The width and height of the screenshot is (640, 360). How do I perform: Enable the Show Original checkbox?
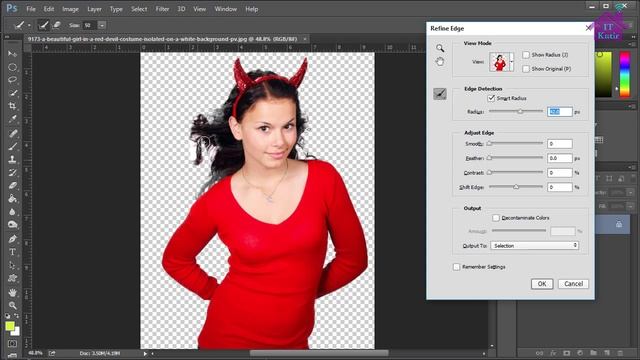tap(526, 69)
